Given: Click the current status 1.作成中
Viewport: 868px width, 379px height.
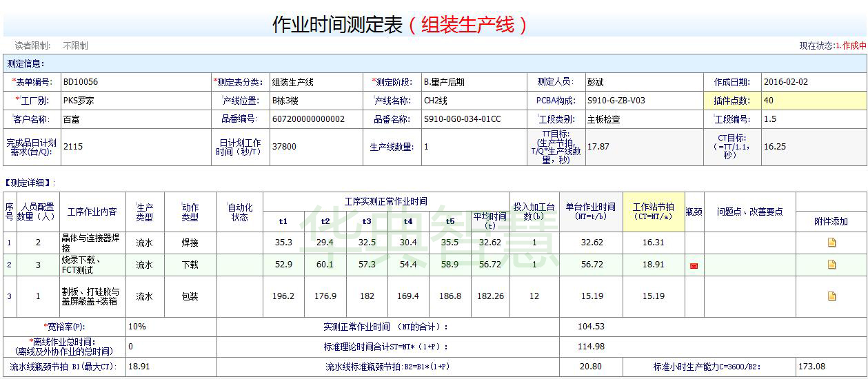Looking at the screenshot, I should pyautogui.click(x=851, y=45).
